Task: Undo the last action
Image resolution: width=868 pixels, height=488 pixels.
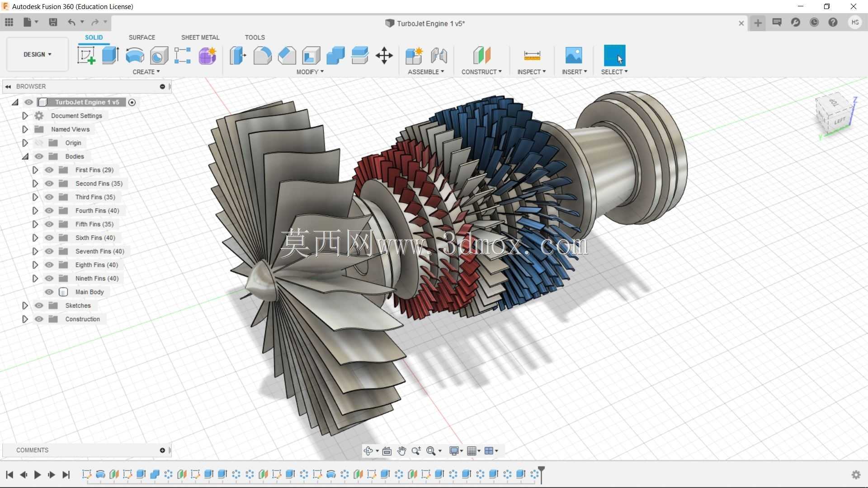Action: point(71,22)
